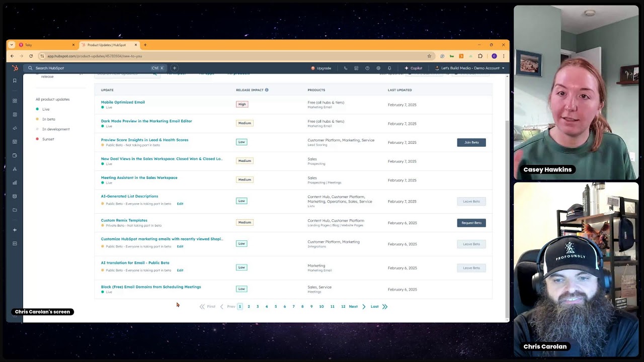Screen dimensions: 644x362
Task: Open the Workspaces grid icon in sidebar
Action: click(15, 101)
